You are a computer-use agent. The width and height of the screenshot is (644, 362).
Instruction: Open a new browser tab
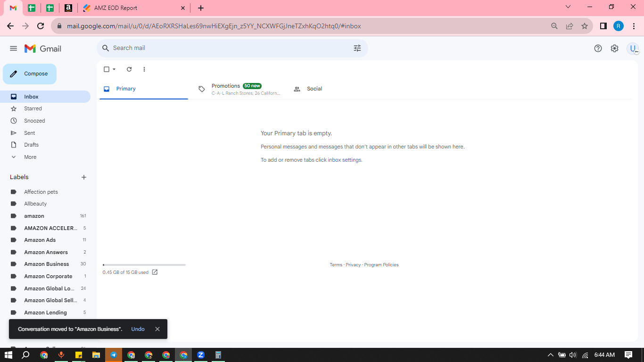click(201, 8)
